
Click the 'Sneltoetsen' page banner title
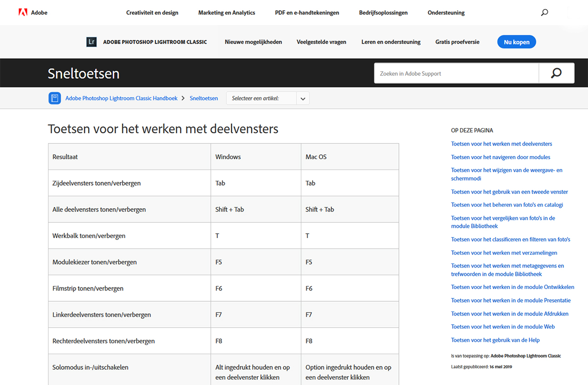coord(83,73)
